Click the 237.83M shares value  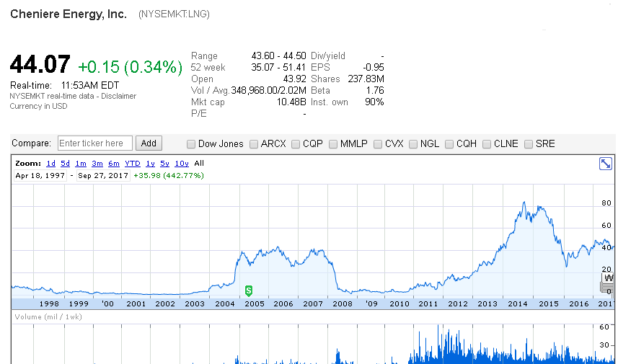tap(366, 79)
